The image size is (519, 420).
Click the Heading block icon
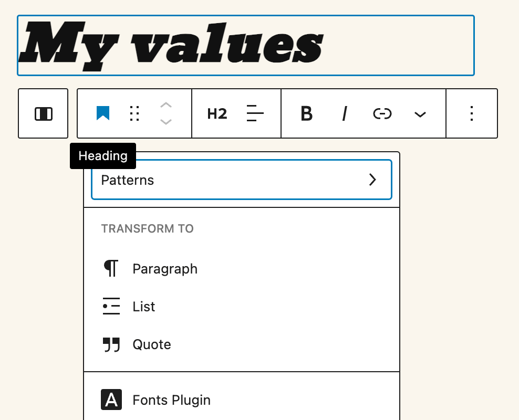pos(102,113)
